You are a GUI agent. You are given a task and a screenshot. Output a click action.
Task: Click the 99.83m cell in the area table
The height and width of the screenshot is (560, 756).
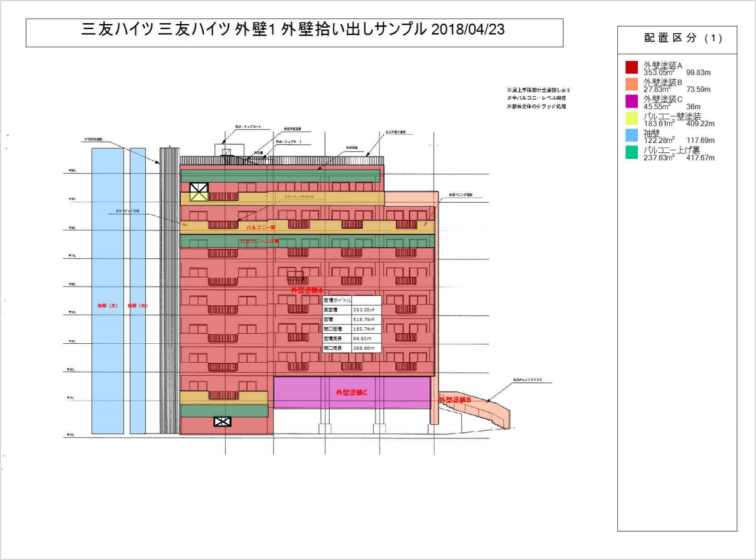(366, 338)
